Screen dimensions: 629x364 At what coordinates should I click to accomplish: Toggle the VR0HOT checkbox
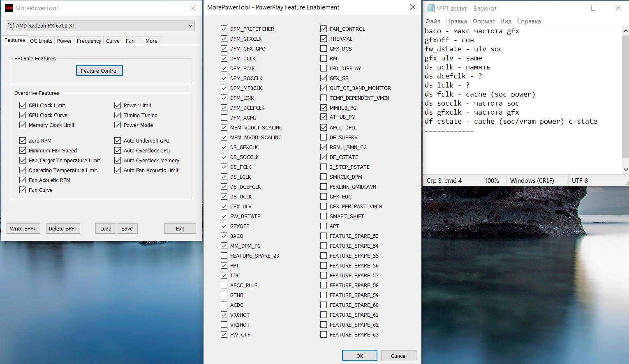click(x=224, y=315)
